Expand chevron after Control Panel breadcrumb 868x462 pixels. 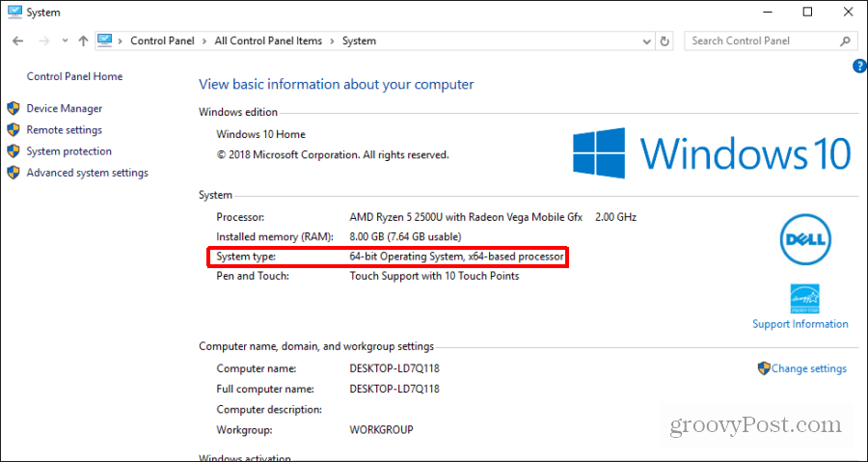click(x=204, y=41)
